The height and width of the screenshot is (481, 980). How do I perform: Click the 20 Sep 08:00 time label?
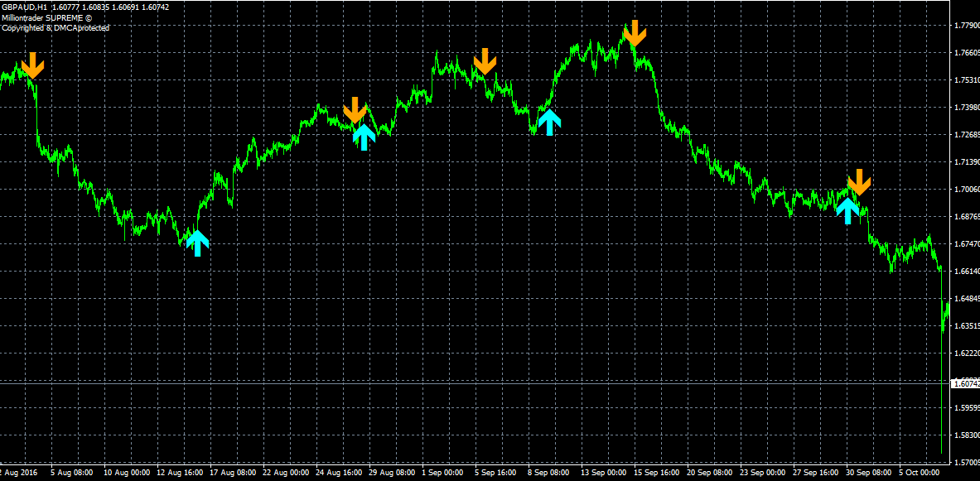pos(711,473)
